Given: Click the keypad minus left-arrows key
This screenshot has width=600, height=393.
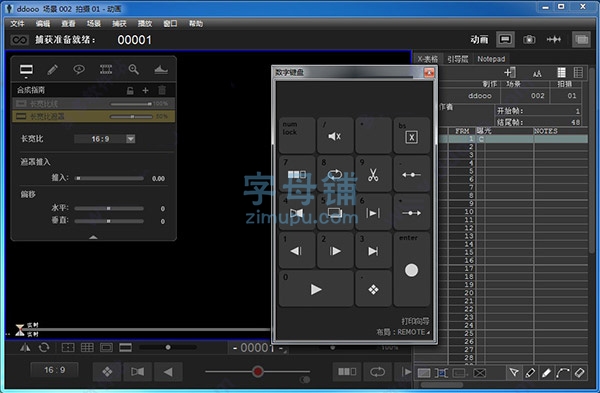Looking at the screenshot, I should tap(412, 174).
